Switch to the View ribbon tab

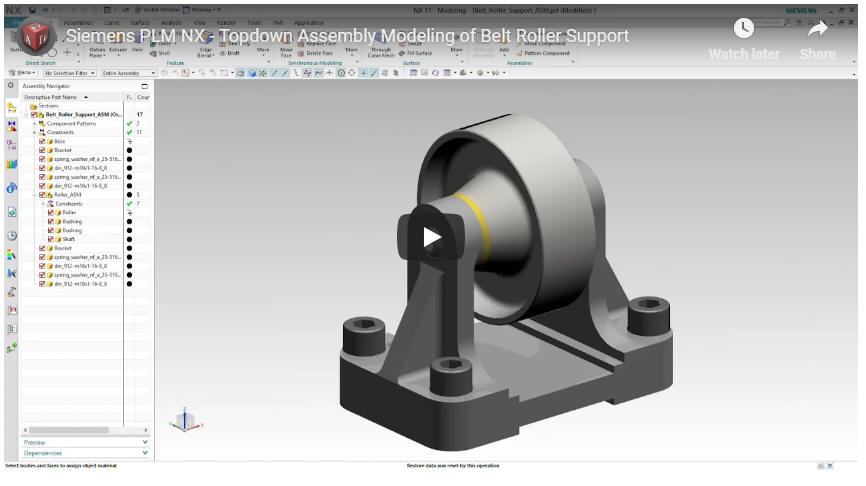tap(199, 23)
